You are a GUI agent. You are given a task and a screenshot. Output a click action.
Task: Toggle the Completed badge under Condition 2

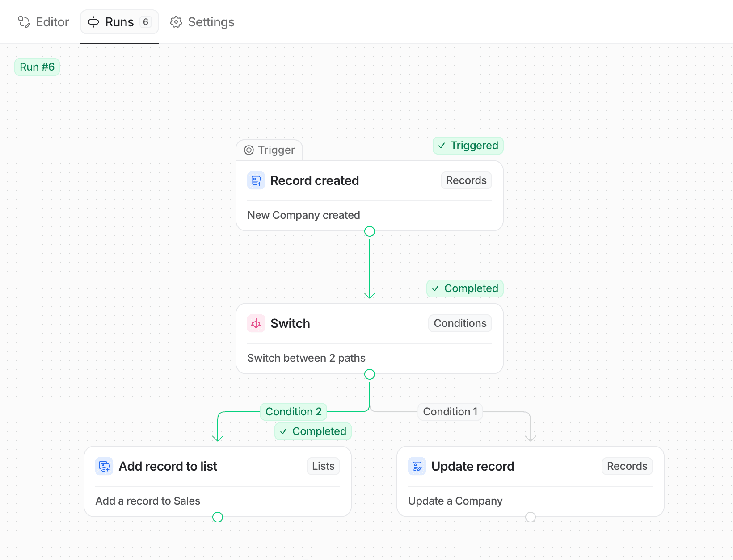pyautogui.click(x=312, y=431)
